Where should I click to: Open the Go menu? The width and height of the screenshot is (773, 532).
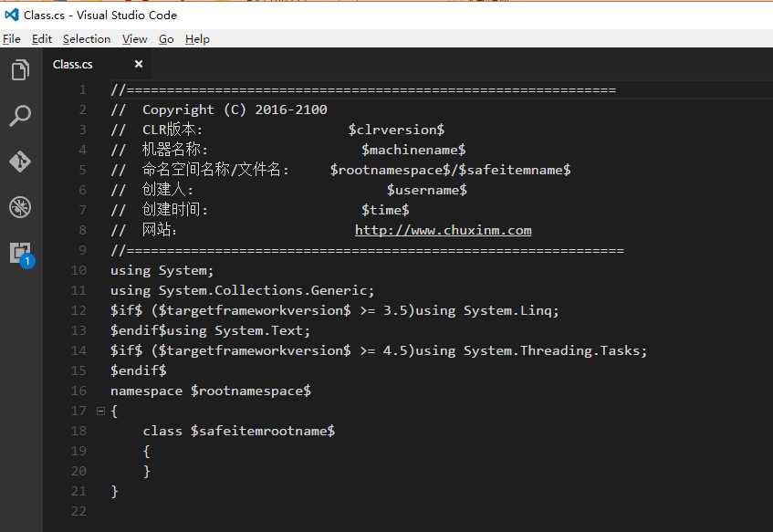[x=166, y=39]
